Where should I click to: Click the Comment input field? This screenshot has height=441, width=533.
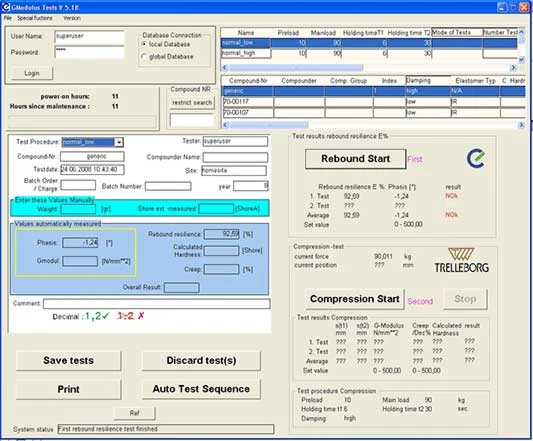(x=157, y=304)
